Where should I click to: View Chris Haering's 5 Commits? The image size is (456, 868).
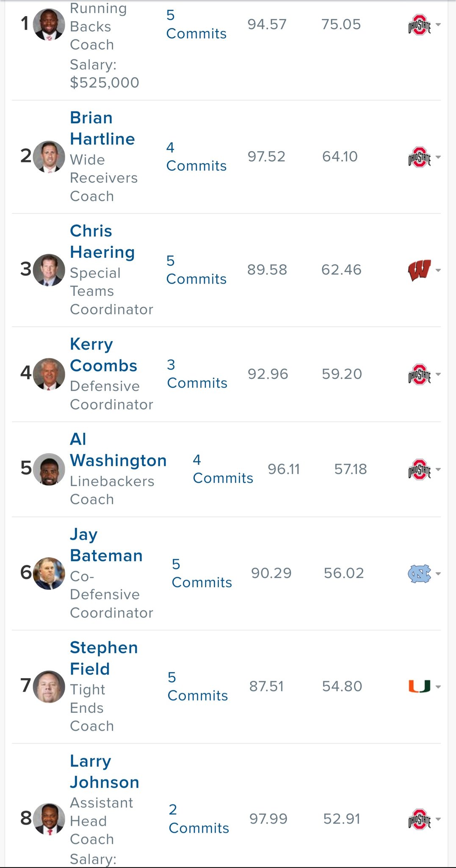pos(196,270)
